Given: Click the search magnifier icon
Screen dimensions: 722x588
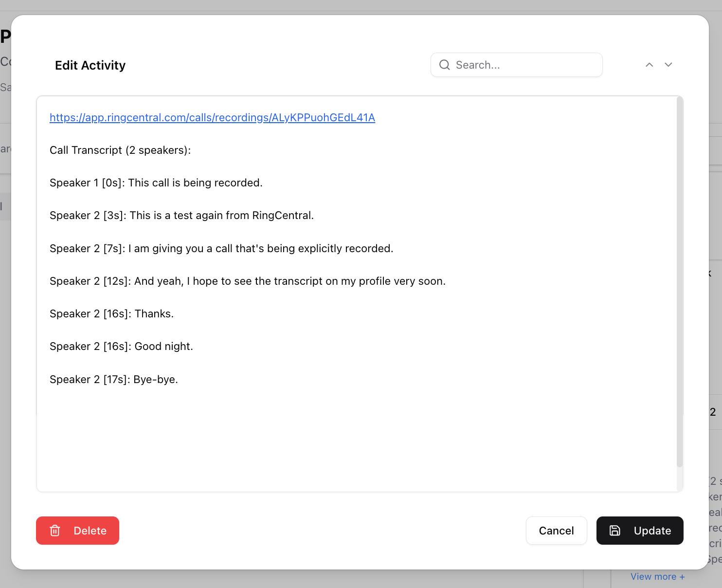Looking at the screenshot, I should tap(444, 65).
